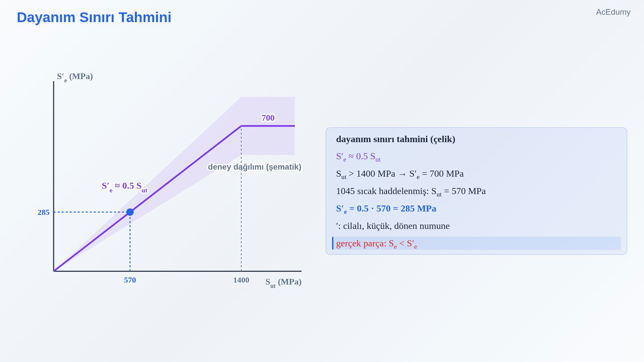Click the 'deney dağılımı (şematik)' label
Image resolution: width=644 pixels, height=362 pixels.
coord(254,167)
